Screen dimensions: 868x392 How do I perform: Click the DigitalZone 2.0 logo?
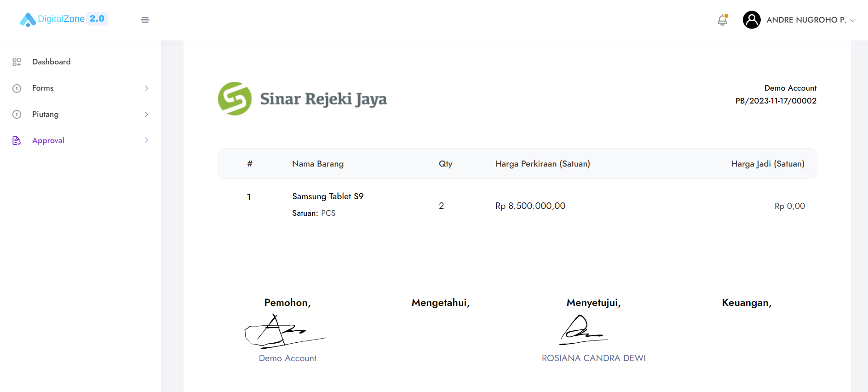tap(63, 19)
